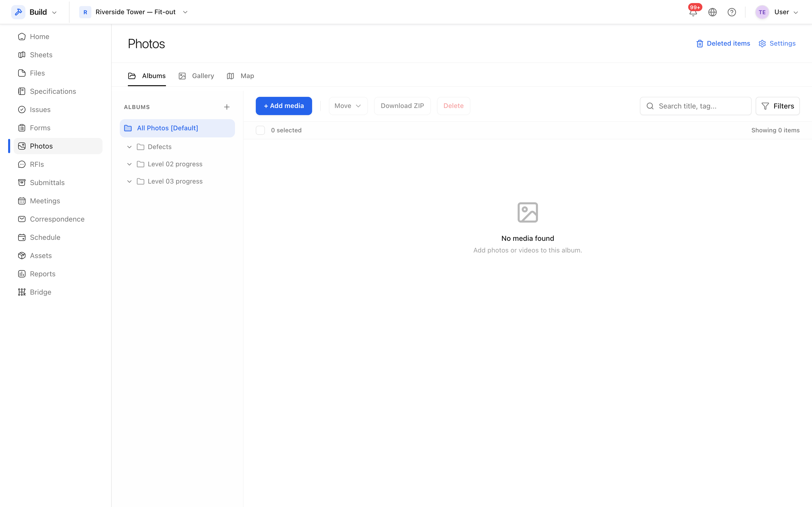Expand the Defects album
Viewport: 812px width, 507px height.
coord(129,147)
